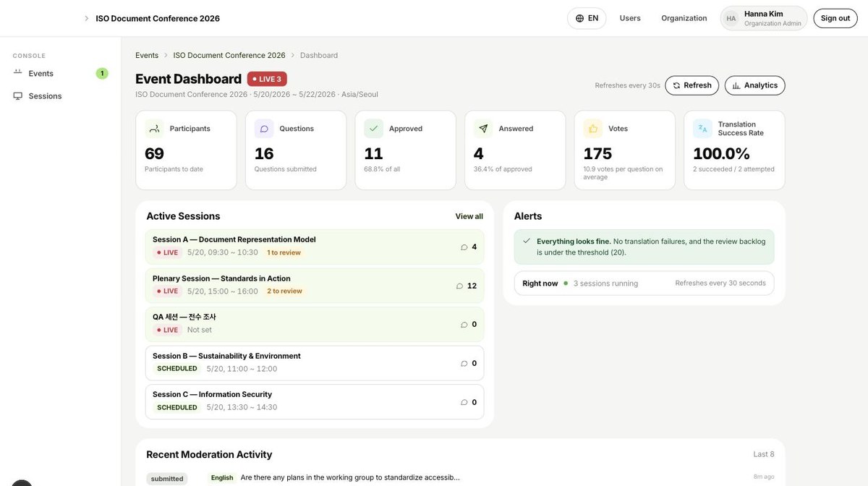This screenshot has height=486, width=868.
Task: Click the Sessions monitor icon
Action: 17,95
